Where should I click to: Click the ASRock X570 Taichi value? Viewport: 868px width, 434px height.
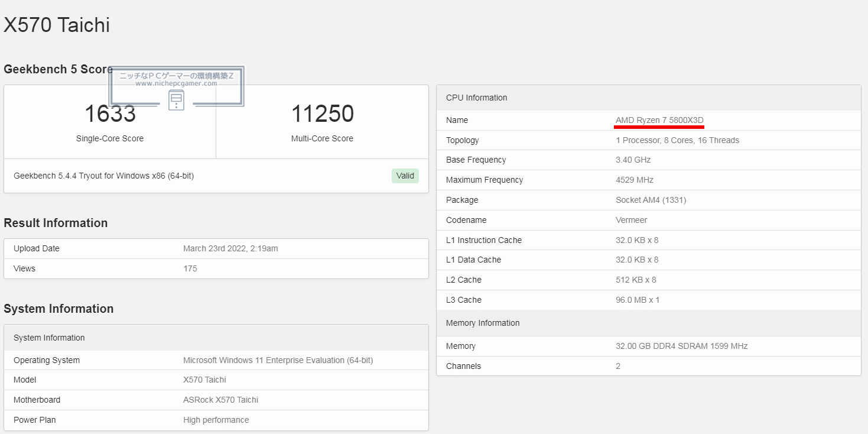coord(220,400)
